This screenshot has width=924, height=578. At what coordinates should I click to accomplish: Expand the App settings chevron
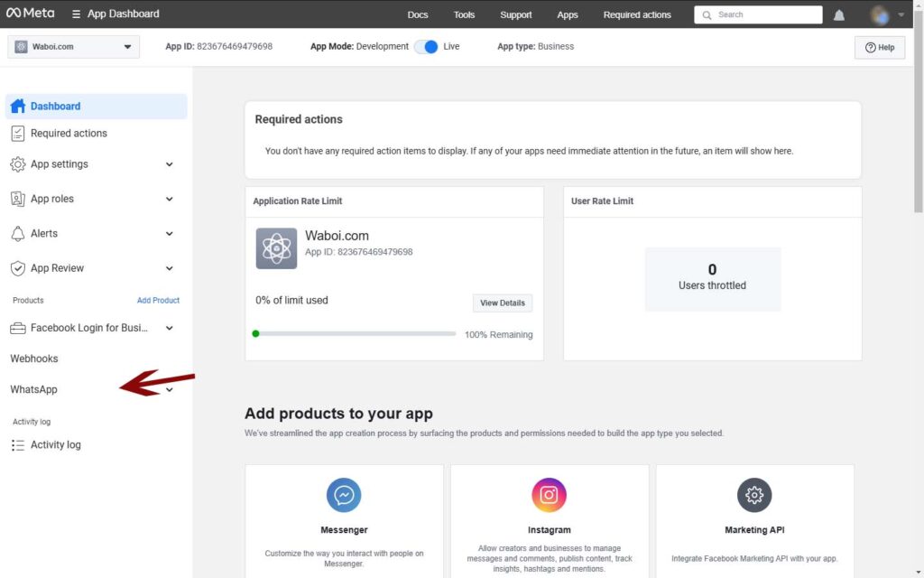point(169,164)
